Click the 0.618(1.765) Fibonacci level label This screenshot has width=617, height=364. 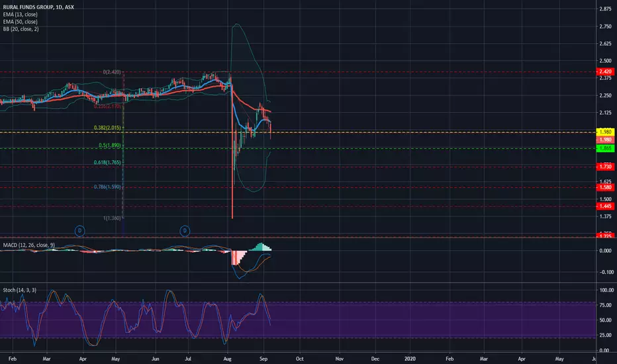click(107, 162)
